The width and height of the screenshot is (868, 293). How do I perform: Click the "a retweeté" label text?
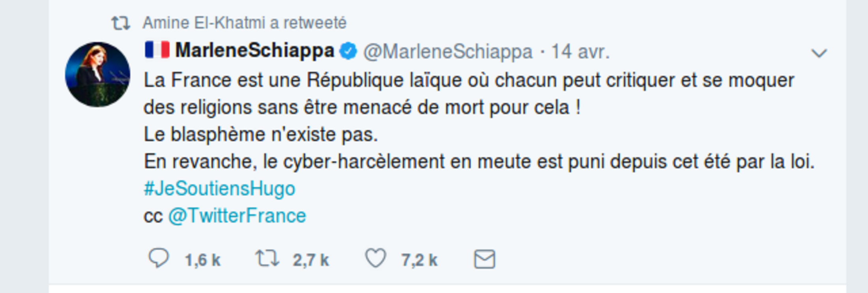(x=308, y=23)
